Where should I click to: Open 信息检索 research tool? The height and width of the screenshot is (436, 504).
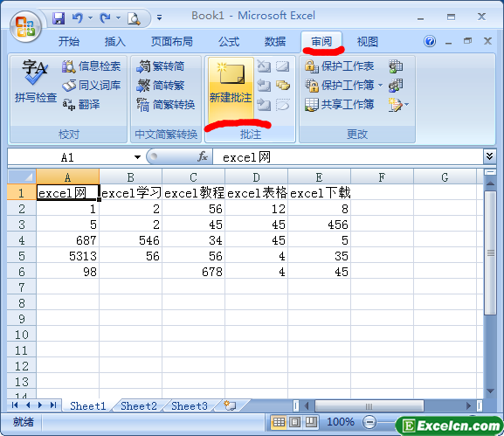pos(92,66)
